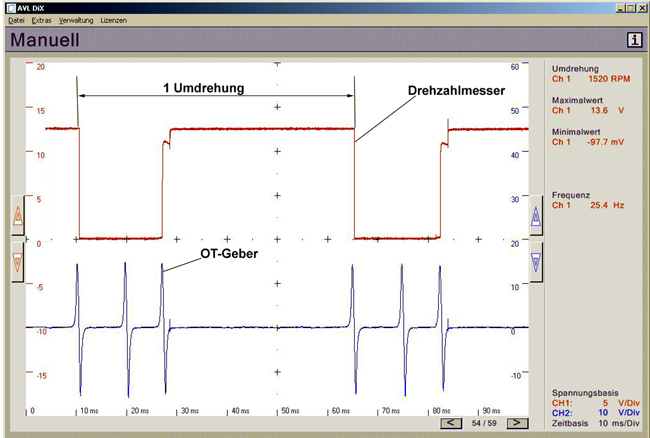This screenshot has width=650, height=438.
Task: Minimize the AVL DiX window
Action: (x=619, y=7)
